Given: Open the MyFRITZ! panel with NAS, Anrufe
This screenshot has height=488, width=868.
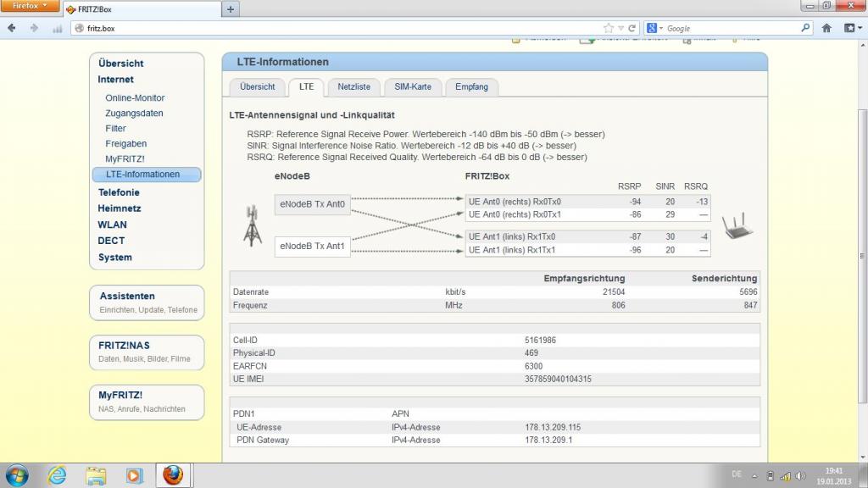Looking at the screenshot, I should pos(147,402).
